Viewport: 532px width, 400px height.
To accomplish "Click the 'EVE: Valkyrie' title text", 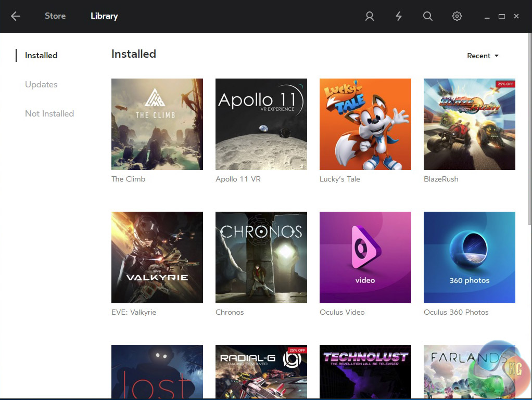I will tap(134, 312).
